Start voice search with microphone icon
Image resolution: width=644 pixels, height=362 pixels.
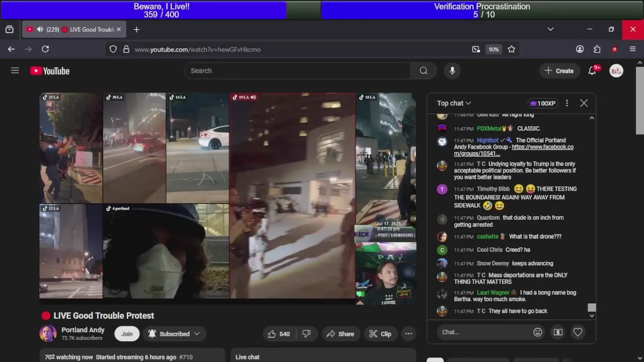pyautogui.click(x=452, y=71)
